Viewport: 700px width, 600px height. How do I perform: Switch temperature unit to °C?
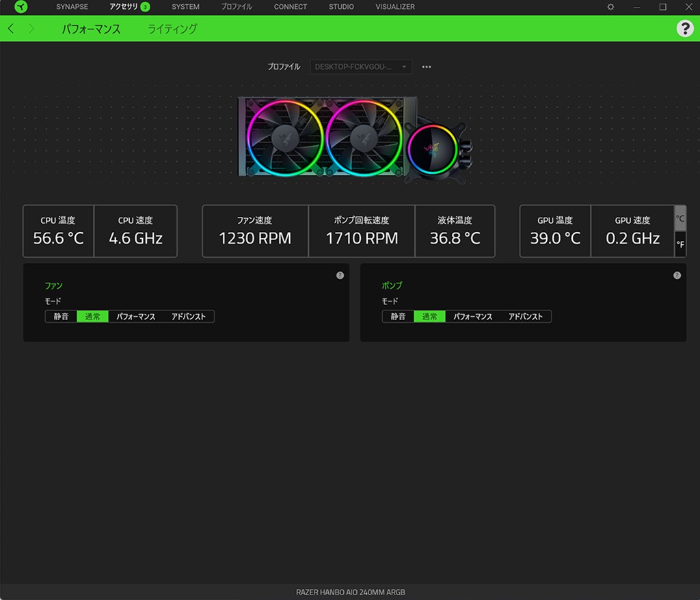[680, 219]
